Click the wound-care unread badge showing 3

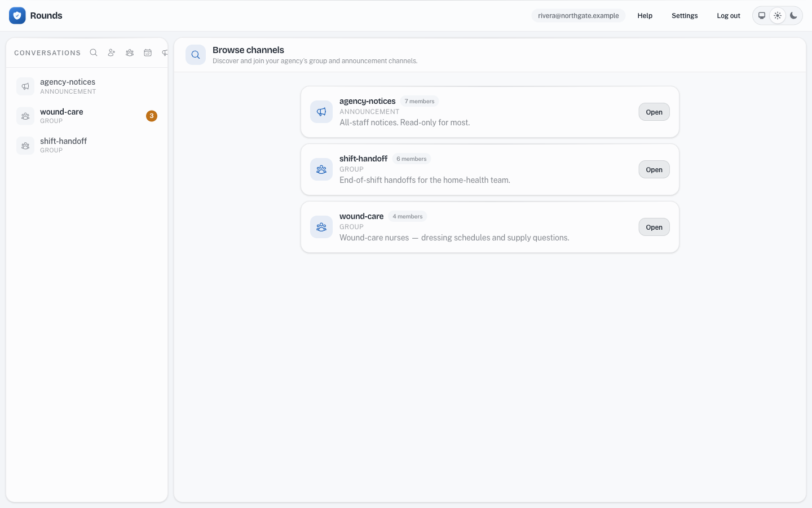pos(152,116)
